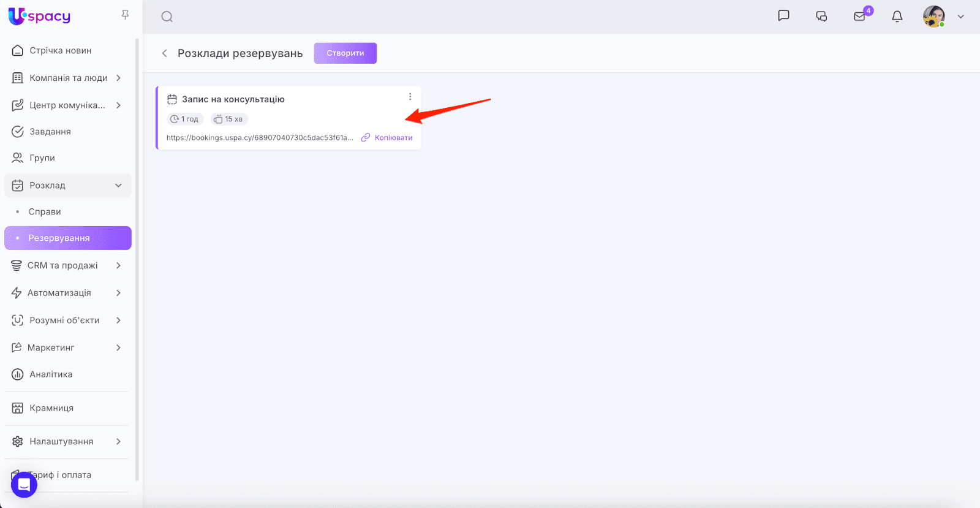Viewport: 980px width, 508px height.
Task: Click the Копіювати link
Action: 393,138
